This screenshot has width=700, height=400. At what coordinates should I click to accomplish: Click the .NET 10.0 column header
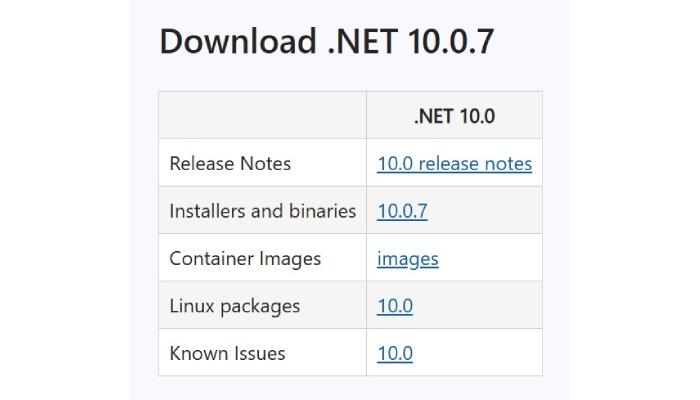pos(454,116)
